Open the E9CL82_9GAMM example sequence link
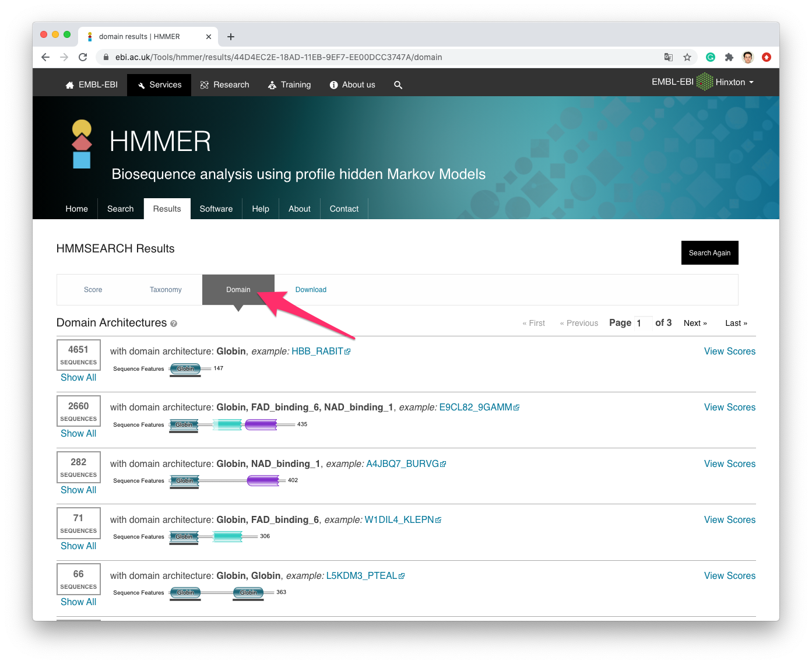The width and height of the screenshot is (812, 664). (x=476, y=407)
